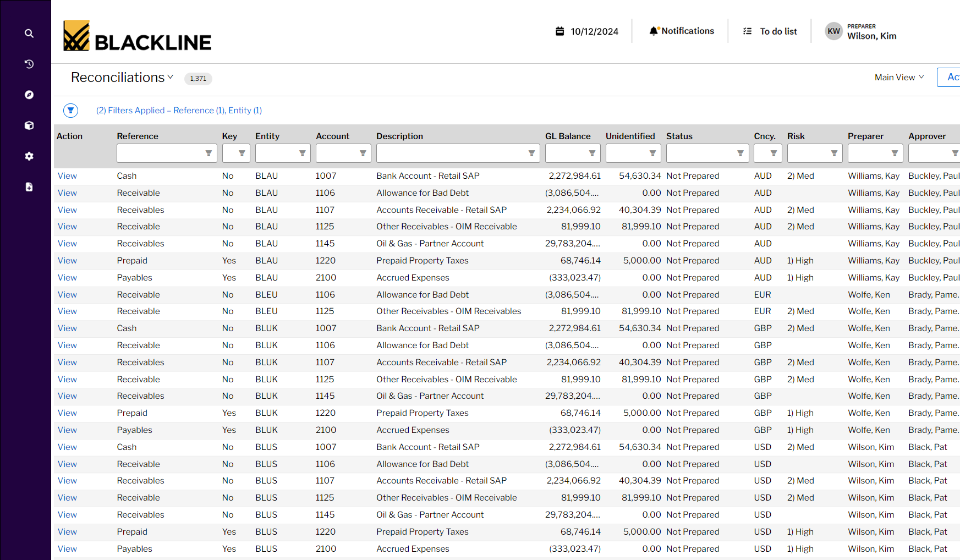Sort by the GL Balance column header
The image size is (960, 560).
(x=568, y=136)
